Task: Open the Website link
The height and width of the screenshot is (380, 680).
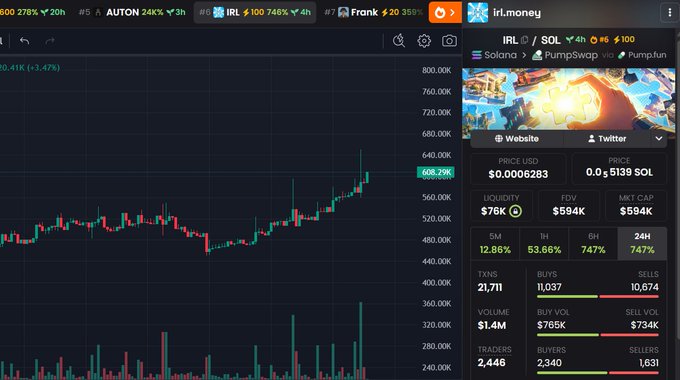Action: (x=517, y=139)
